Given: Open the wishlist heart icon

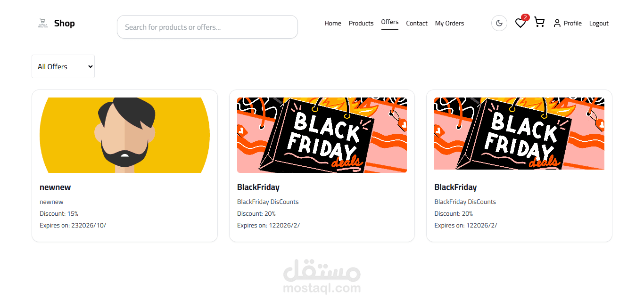Looking at the screenshot, I should pos(520,23).
